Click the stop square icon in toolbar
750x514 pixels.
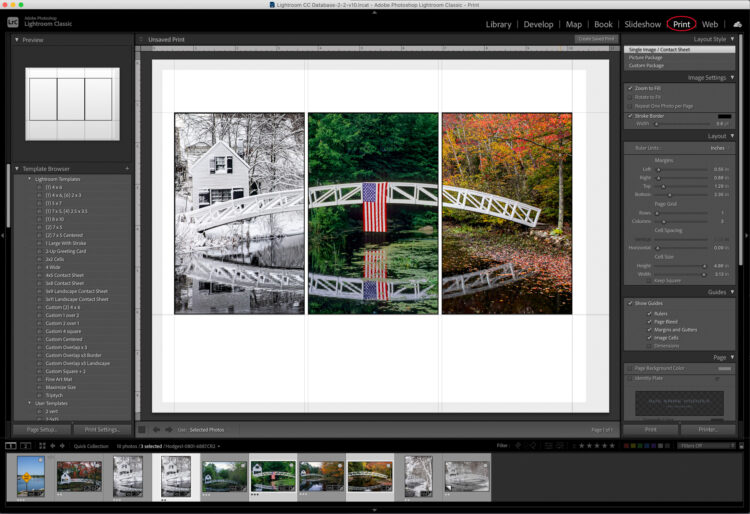pos(142,429)
